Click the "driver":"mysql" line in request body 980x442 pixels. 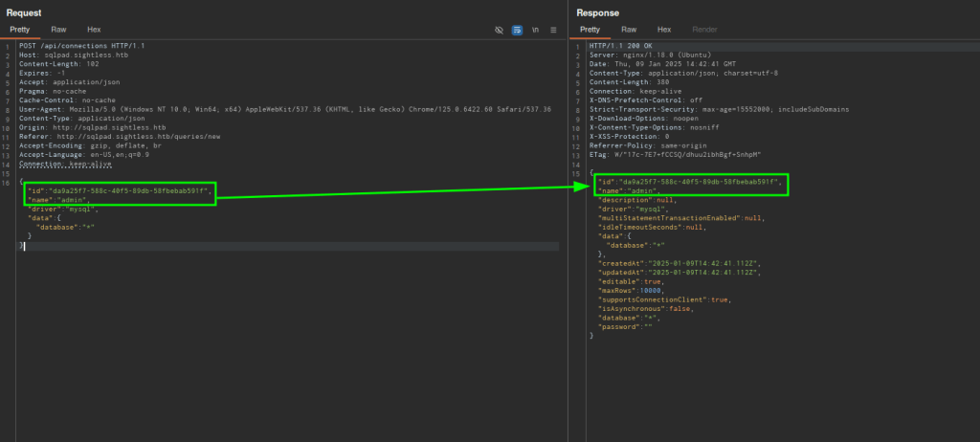tap(62, 208)
